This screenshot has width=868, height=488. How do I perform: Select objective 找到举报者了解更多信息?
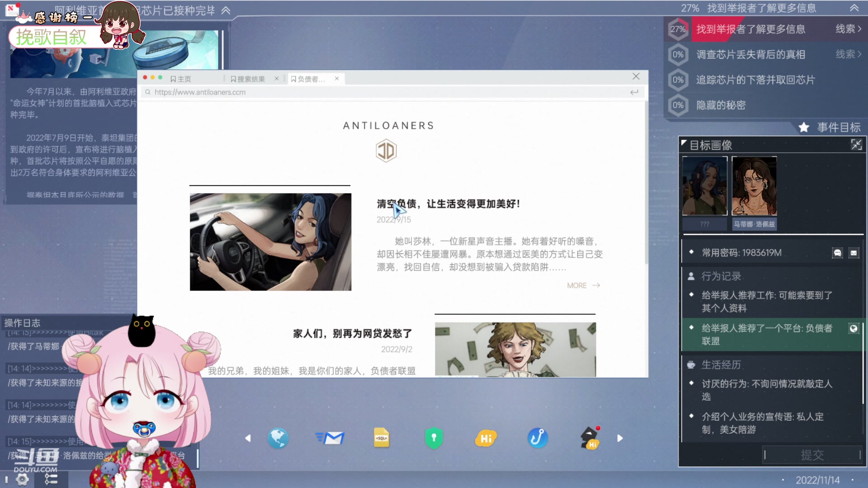pyautogui.click(x=750, y=29)
